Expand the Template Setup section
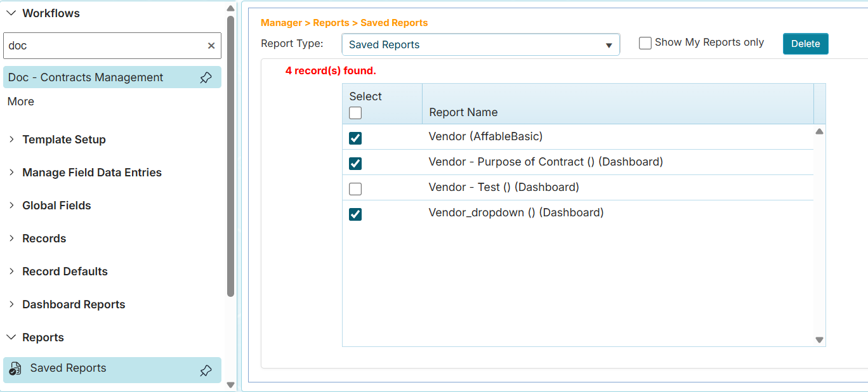The image size is (868, 392). (x=63, y=140)
